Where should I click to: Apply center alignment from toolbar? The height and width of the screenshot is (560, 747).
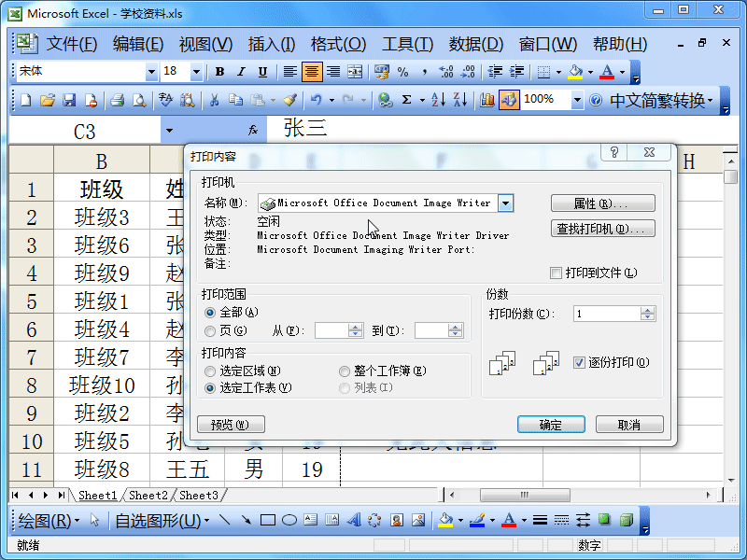(x=312, y=72)
